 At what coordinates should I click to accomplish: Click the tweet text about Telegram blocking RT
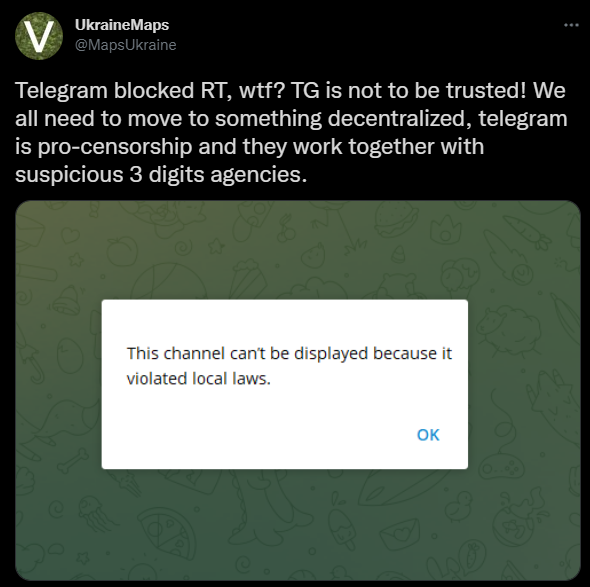[290, 132]
